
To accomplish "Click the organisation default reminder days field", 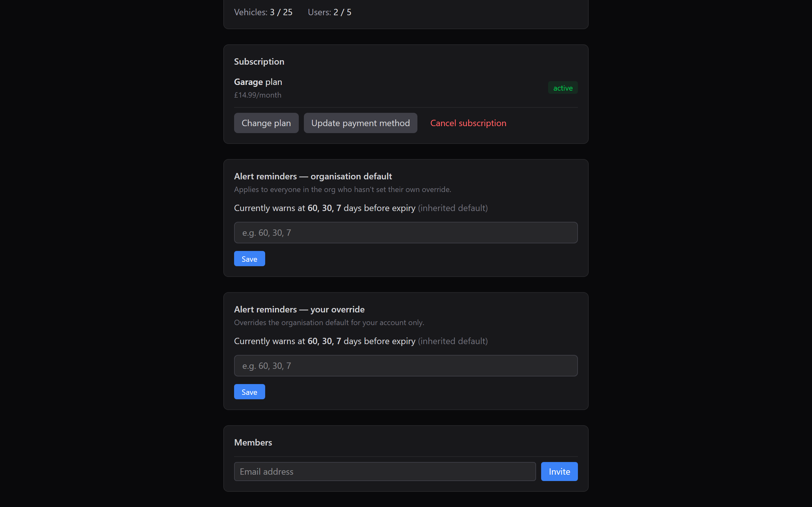I will tap(405, 232).
